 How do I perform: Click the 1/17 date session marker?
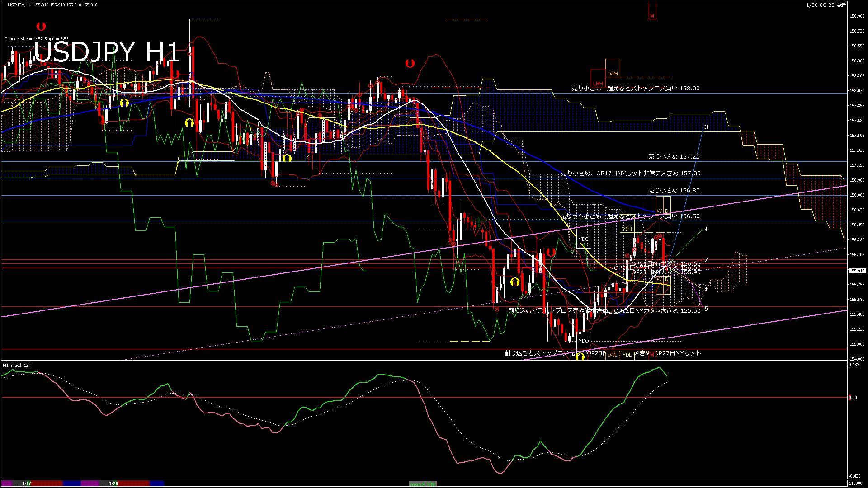27,483
